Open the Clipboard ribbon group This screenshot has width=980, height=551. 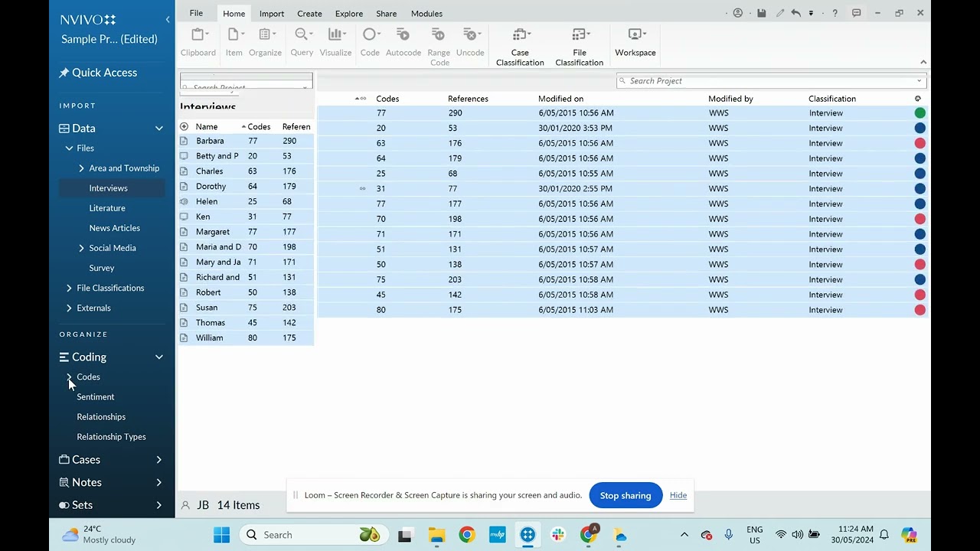[198, 41]
